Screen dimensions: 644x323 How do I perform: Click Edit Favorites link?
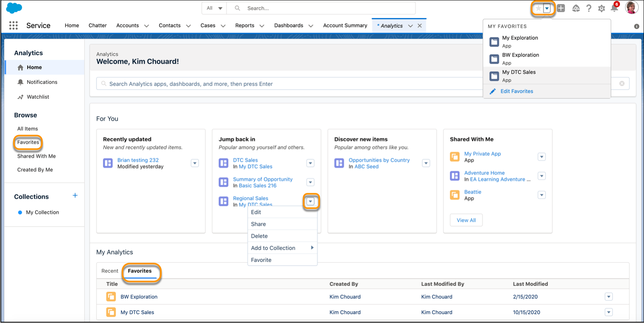point(517,91)
